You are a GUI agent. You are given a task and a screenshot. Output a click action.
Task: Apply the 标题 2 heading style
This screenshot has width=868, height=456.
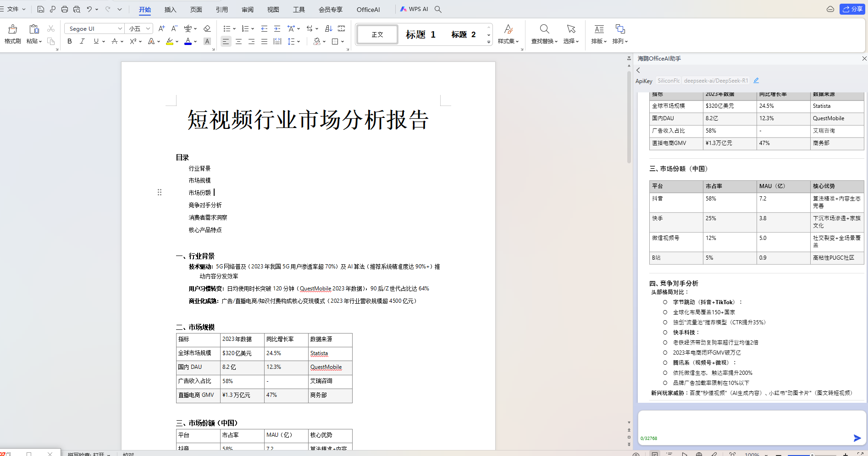point(464,34)
